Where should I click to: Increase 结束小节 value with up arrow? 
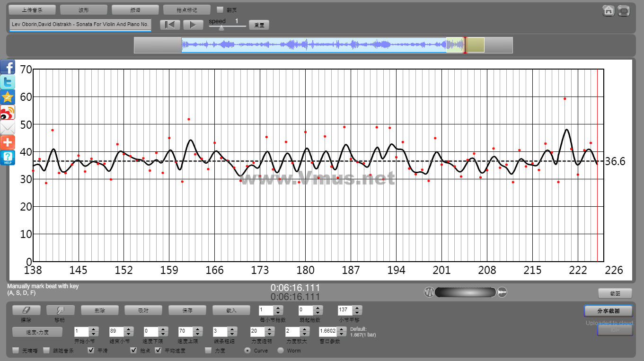pos(128,329)
